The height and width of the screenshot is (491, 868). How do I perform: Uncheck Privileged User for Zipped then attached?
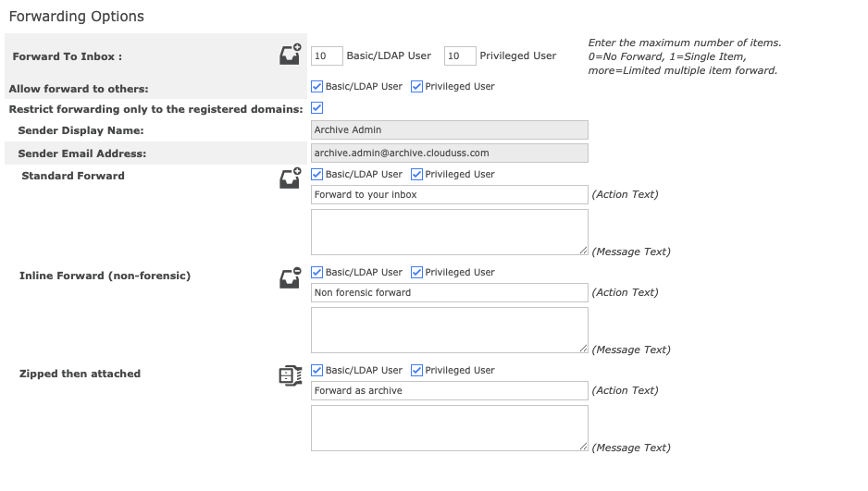tap(416, 370)
